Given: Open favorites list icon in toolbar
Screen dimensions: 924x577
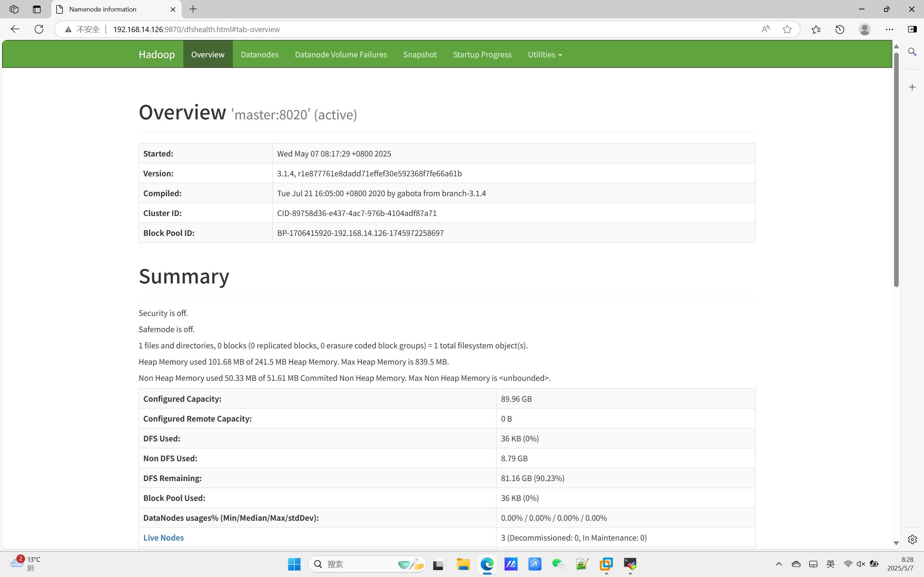Looking at the screenshot, I should 816,29.
